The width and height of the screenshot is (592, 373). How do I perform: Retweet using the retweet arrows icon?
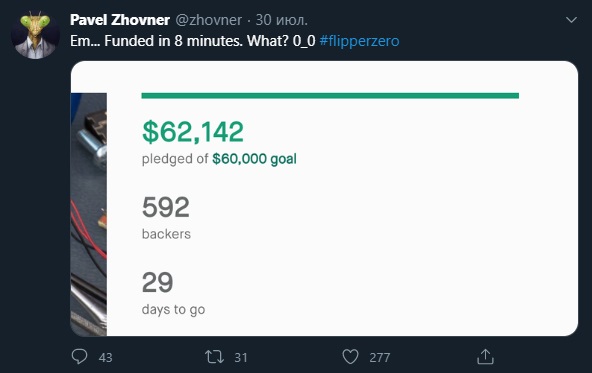[214, 357]
